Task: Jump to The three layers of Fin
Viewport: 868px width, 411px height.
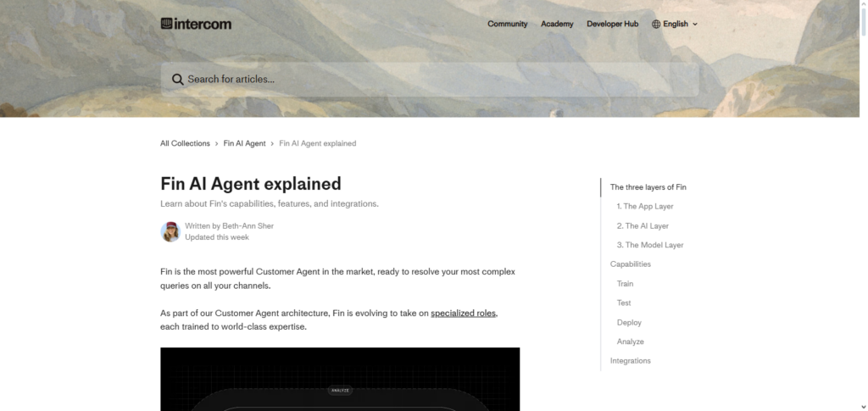Action: tap(648, 187)
